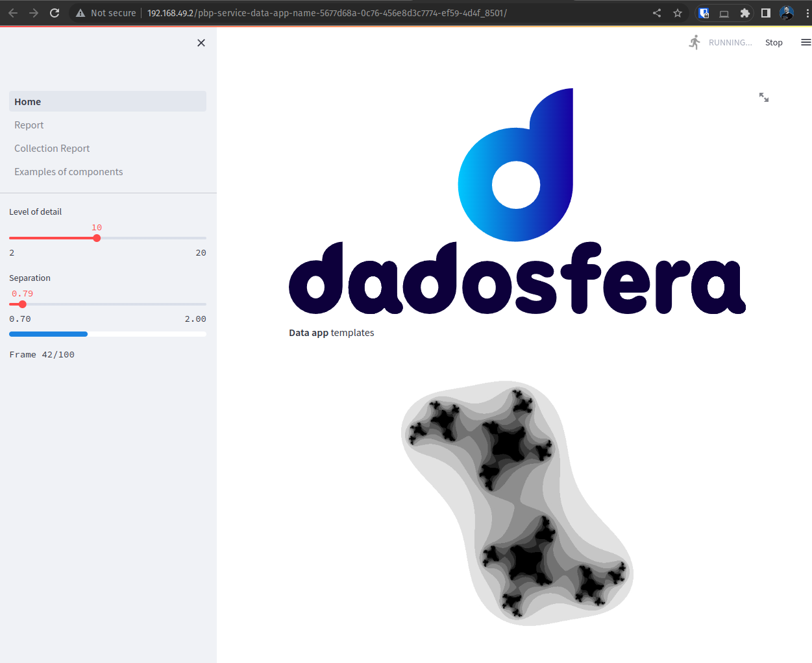Bookmark this page with the star
The height and width of the screenshot is (663, 812).
(678, 13)
